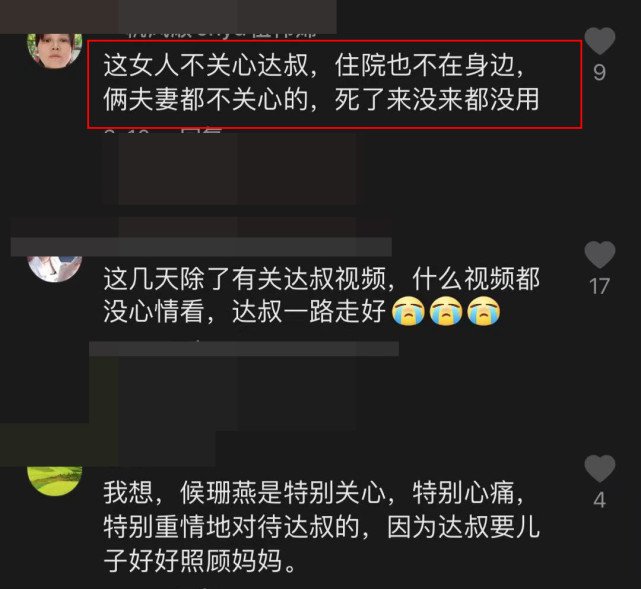Click the like count 4

[599, 500]
